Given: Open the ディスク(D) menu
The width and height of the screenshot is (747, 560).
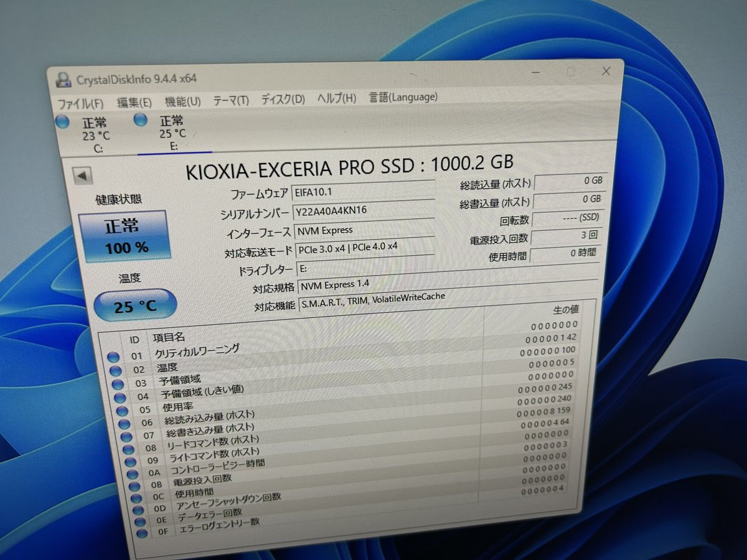Looking at the screenshot, I should coord(283,99).
